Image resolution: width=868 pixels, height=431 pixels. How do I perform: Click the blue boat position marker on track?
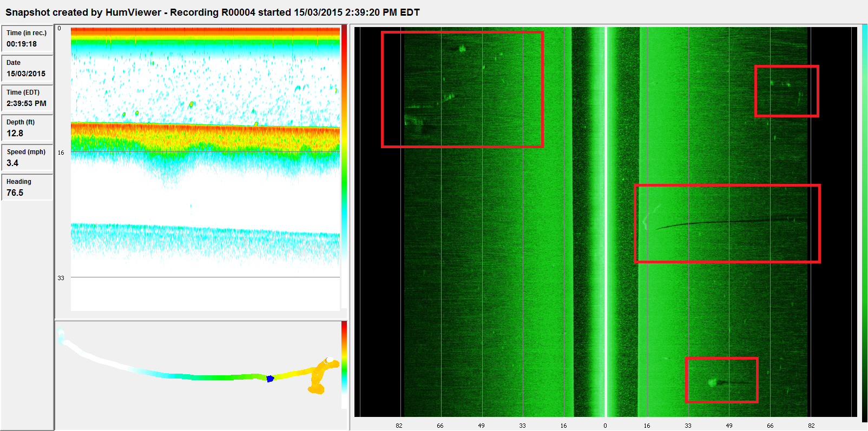(x=269, y=379)
